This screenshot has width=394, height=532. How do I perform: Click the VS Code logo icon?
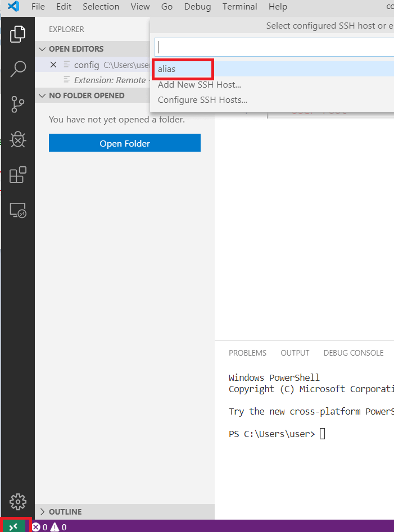tap(13, 6)
